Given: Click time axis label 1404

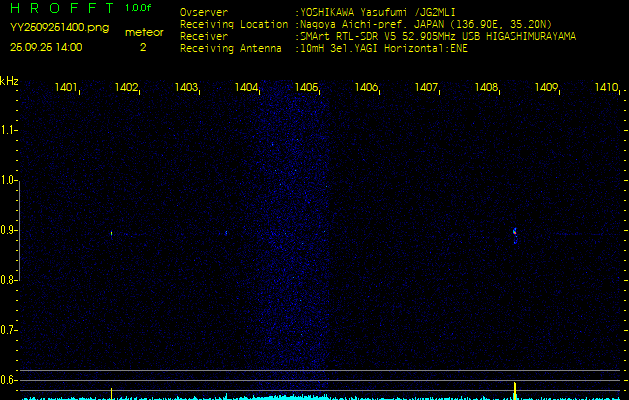Looking at the screenshot, I should [246, 87].
